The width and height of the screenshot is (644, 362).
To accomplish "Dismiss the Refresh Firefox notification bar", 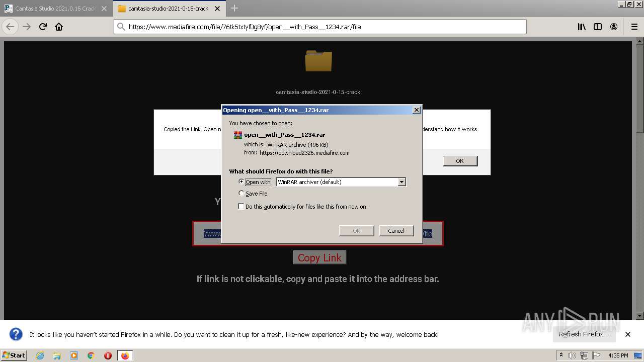I will pyautogui.click(x=628, y=334).
